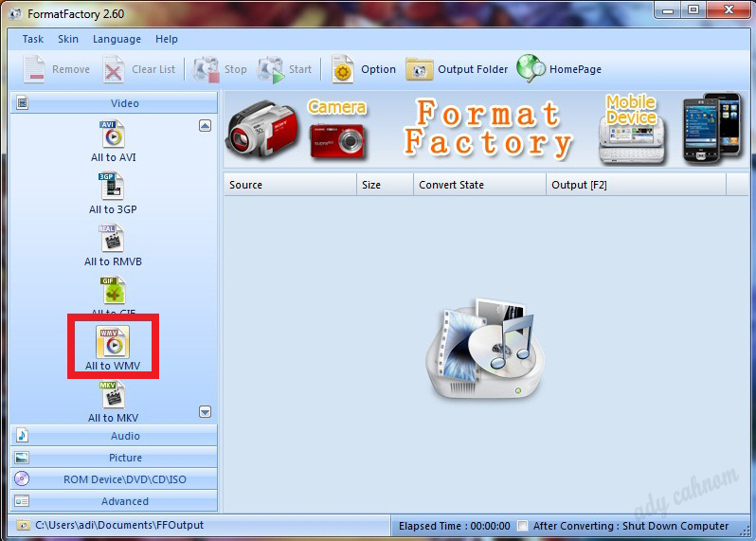Screen dimensions: 756x541
Task: Enable After Converting Shut Down Computer checkbox
Action: pyautogui.click(x=522, y=526)
